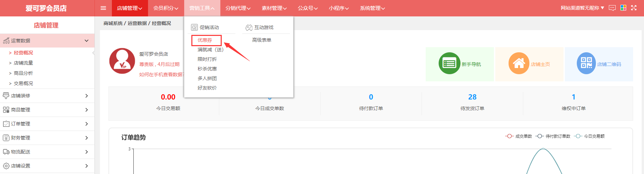Open the 网站渠道暂无昵称 user dropdown

tap(582, 8)
